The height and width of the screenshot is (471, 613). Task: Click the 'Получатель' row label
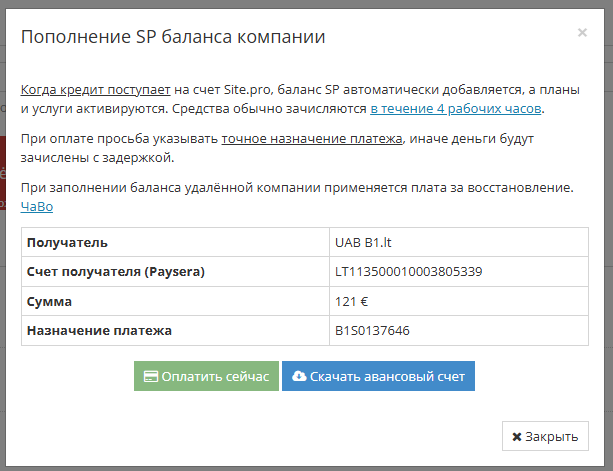pos(67,242)
